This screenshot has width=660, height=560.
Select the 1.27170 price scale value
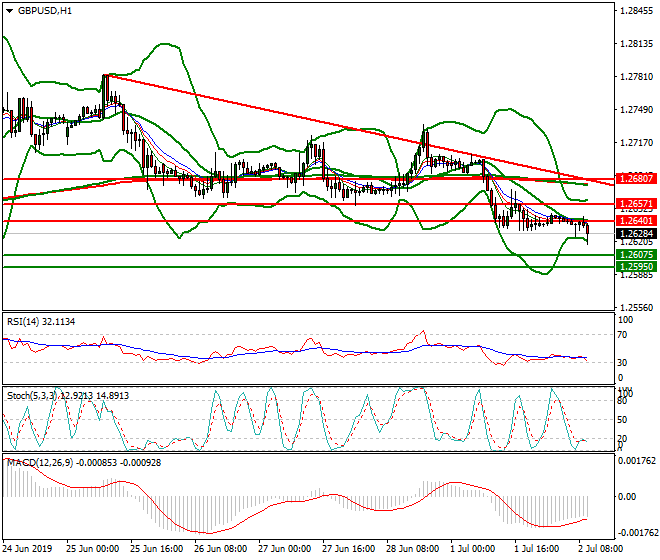pos(637,143)
